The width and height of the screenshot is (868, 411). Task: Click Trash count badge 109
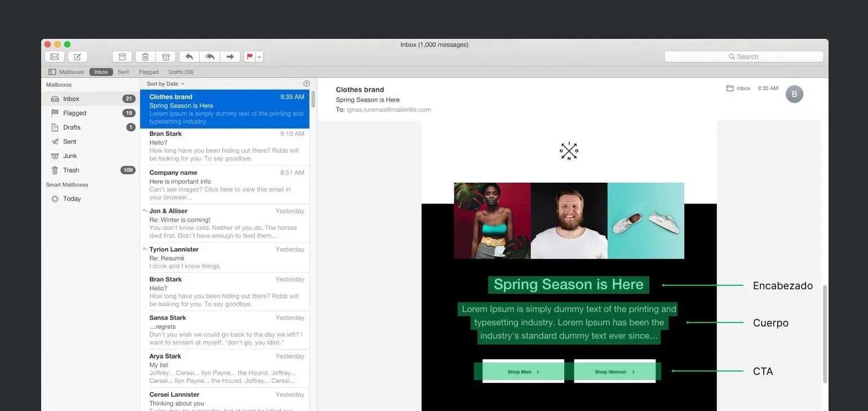[128, 170]
